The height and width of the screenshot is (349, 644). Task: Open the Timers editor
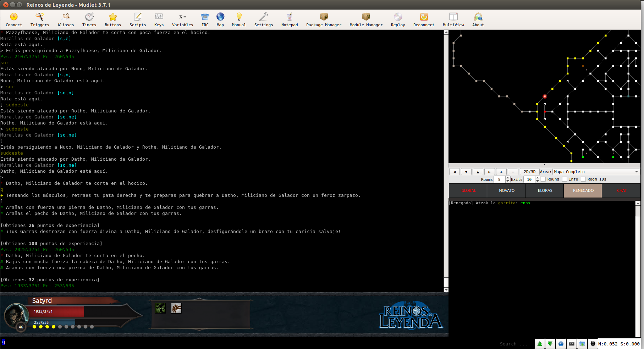[x=89, y=20]
